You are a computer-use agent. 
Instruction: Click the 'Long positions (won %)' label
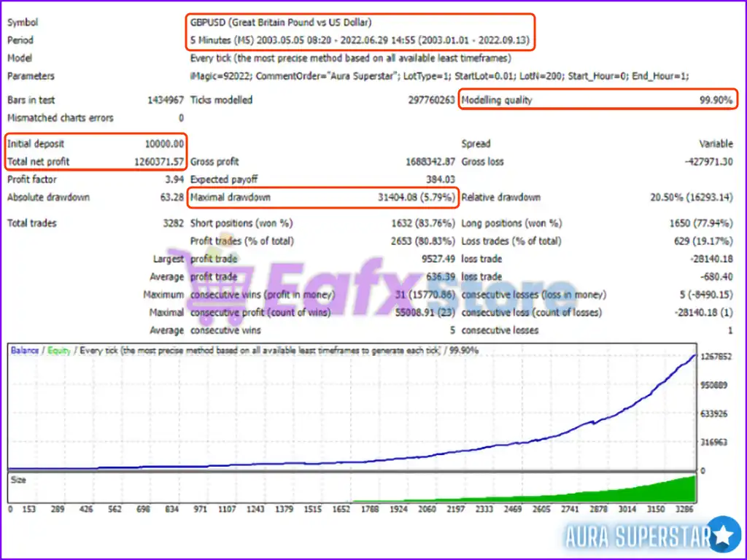(511, 223)
